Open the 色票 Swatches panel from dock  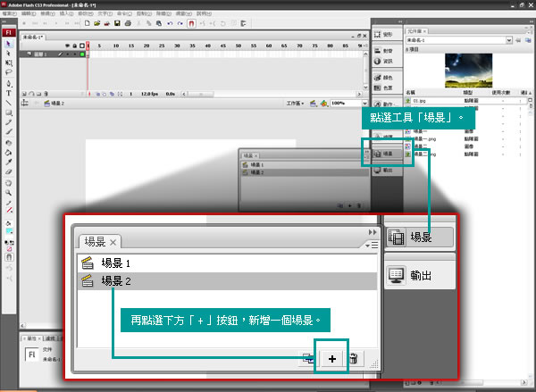387,88
